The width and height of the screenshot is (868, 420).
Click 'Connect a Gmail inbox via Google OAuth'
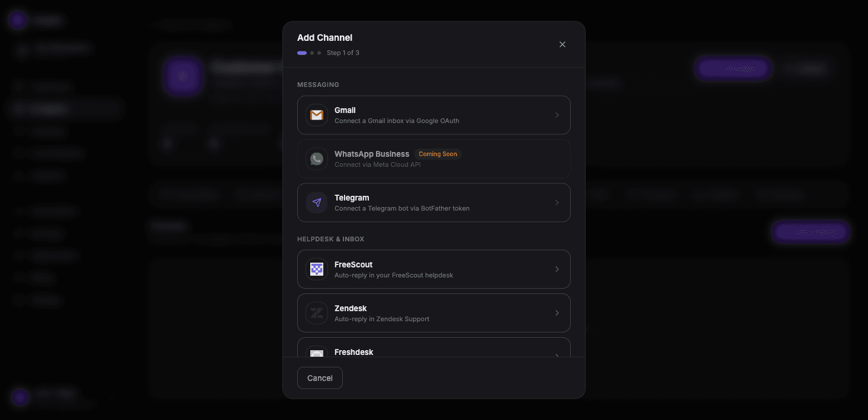click(397, 121)
